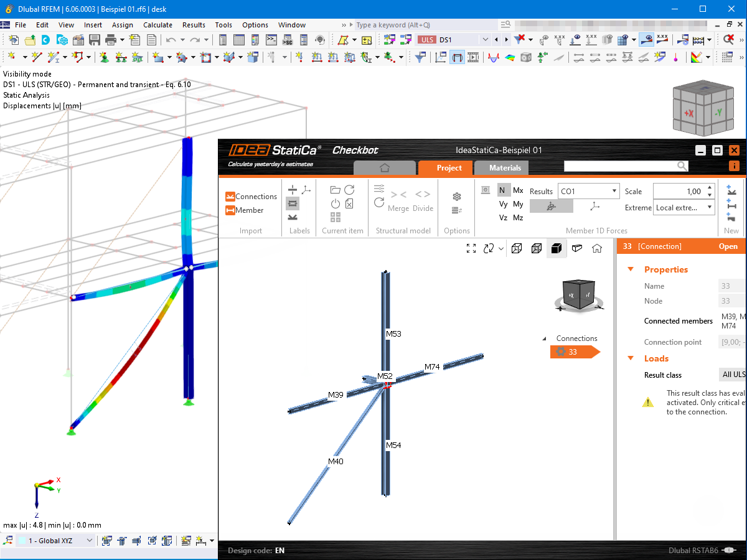Toggle Vz force display in Checkbot
747x560 pixels.
[504, 218]
